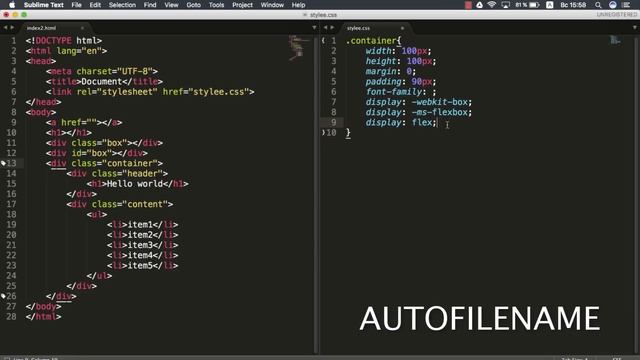Click the display: -ms-flexbox declaration
Screen dimensions: 640x360
(x=419, y=112)
